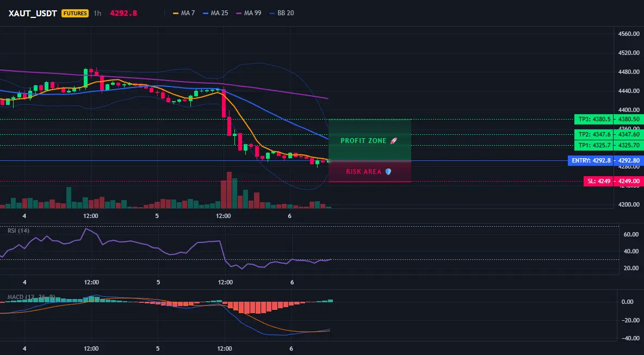The width and height of the screenshot is (644, 355).
Task: Click the PROFIT ZONE box
Action: tap(370, 140)
